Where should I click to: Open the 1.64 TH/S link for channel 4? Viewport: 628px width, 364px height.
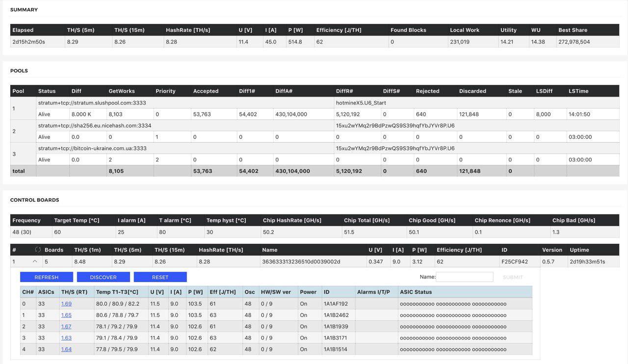66,349
